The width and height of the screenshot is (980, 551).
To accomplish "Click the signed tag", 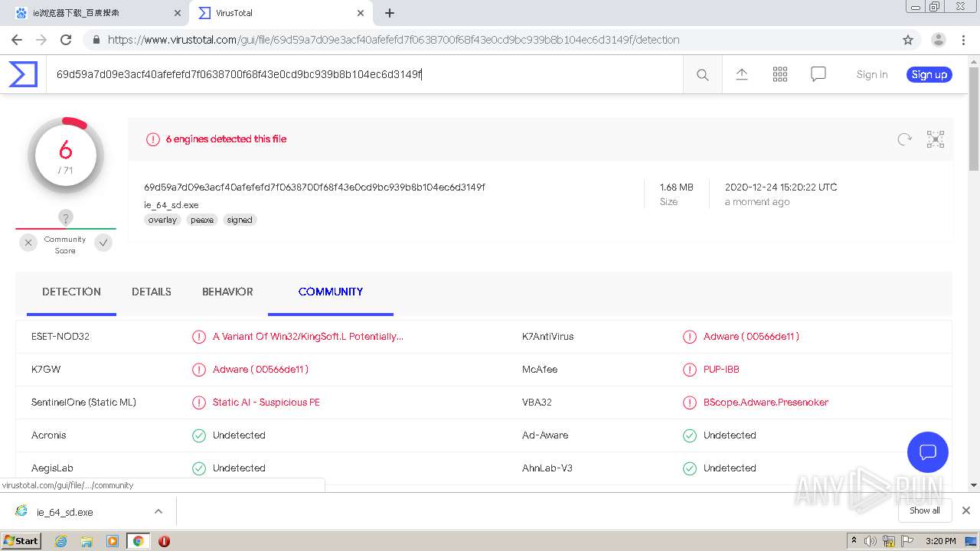I will (240, 220).
